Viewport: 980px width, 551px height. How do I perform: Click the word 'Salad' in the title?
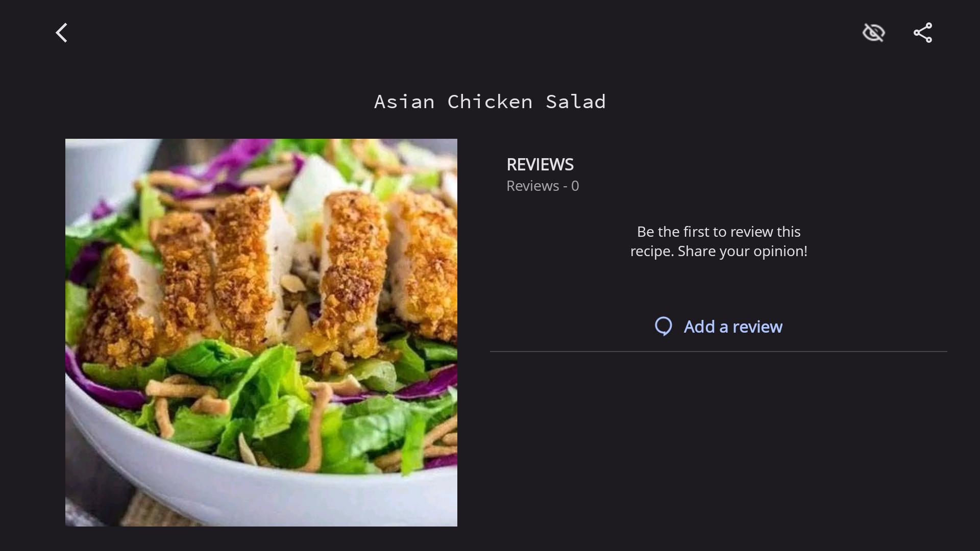(576, 102)
